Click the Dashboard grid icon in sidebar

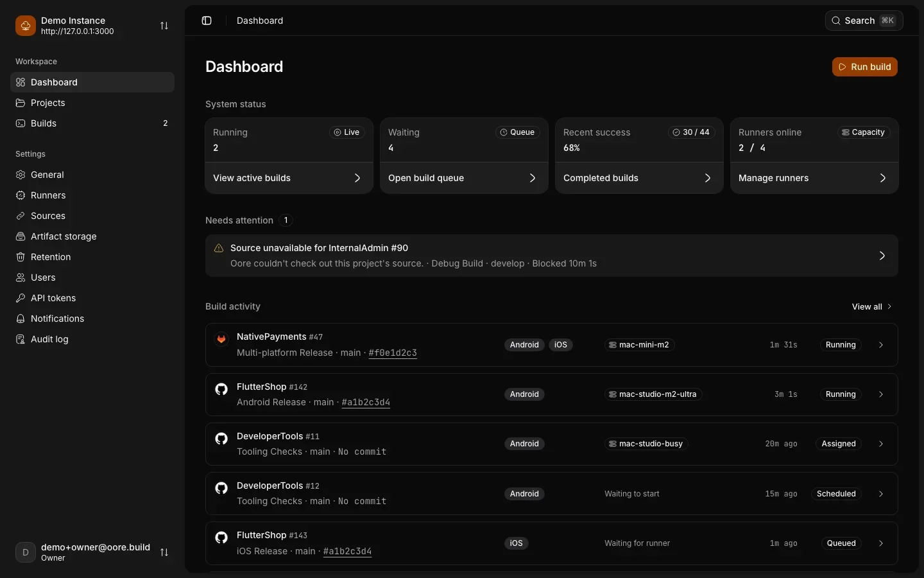tap(21, 82)
